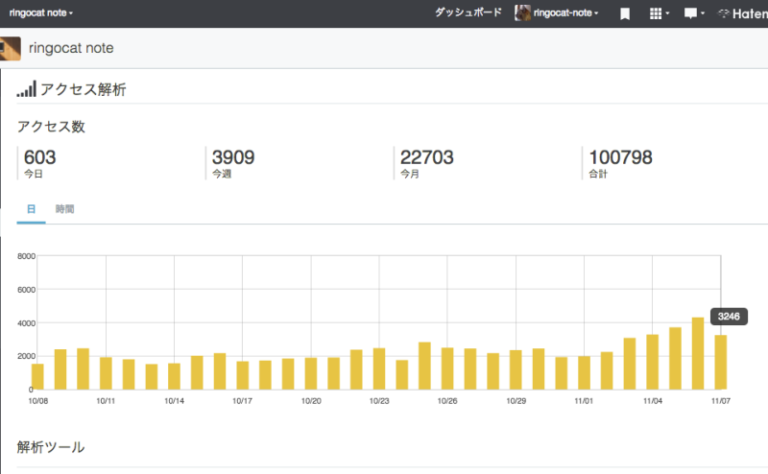Open the services grid icon
The width and height of the screenshot is (768, 474).
(x=655, y=14)
